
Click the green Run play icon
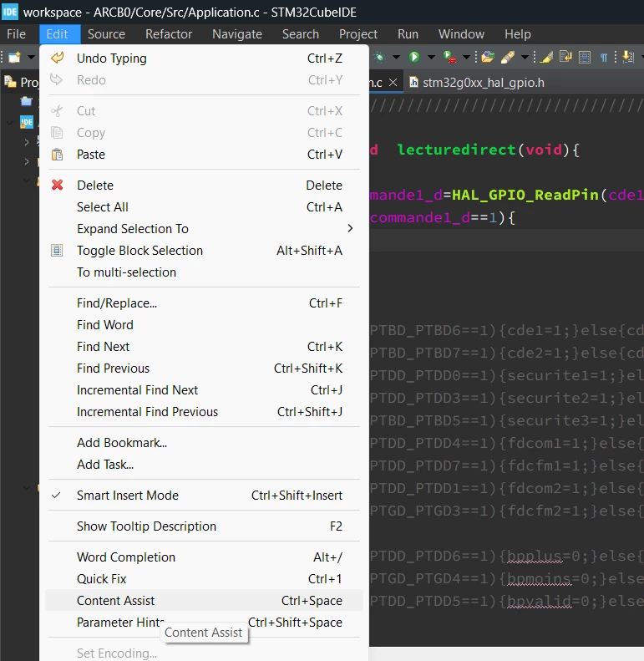coord(414,57)
